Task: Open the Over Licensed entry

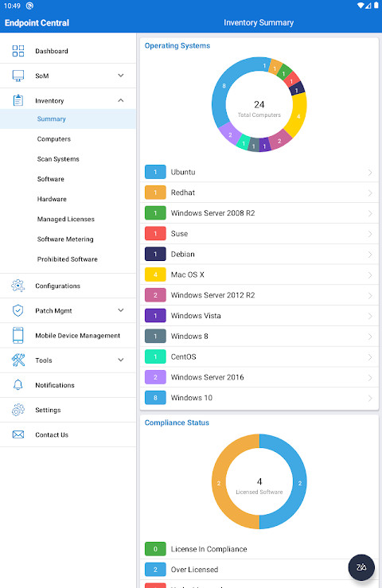Action: pos(259,570)
